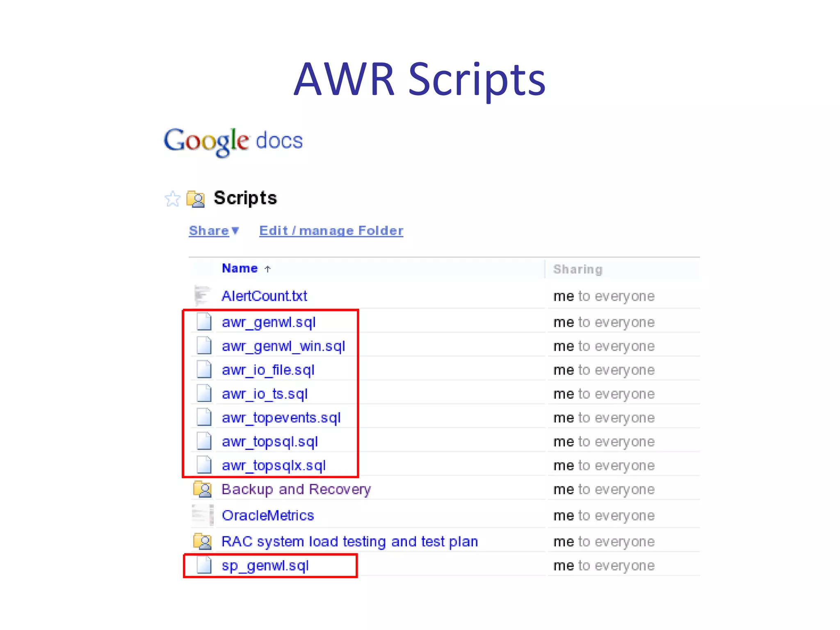This screenshot has width=840, height=630.
Task: Click the Scripts folder title
Action: [x=245, y=198]
